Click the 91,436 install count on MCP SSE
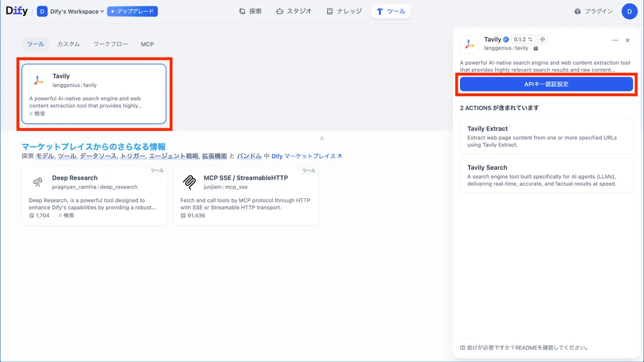Screen dimensions: 644x362 click(193, 215)
